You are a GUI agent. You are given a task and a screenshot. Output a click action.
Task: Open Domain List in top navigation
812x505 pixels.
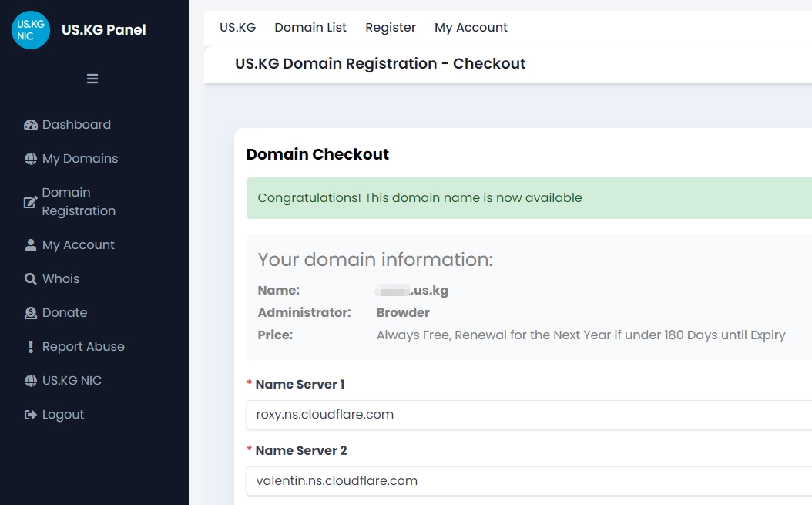click(310, 28)
